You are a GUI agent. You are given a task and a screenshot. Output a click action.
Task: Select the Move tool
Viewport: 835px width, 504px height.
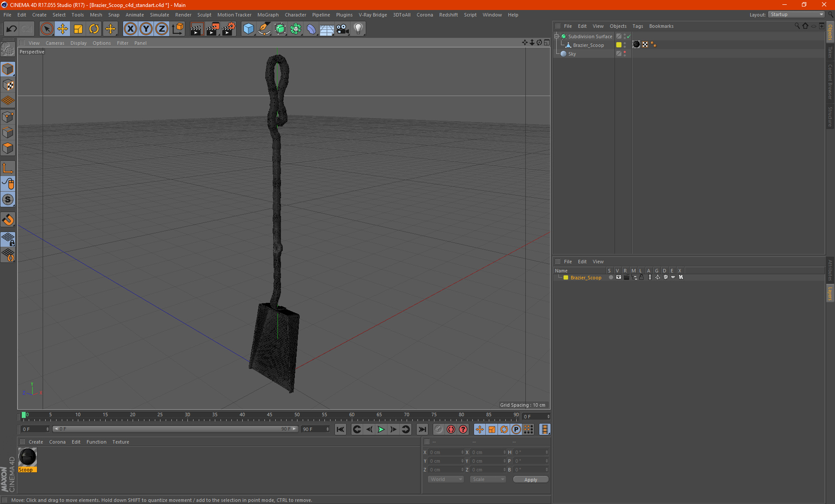point(63,29)
